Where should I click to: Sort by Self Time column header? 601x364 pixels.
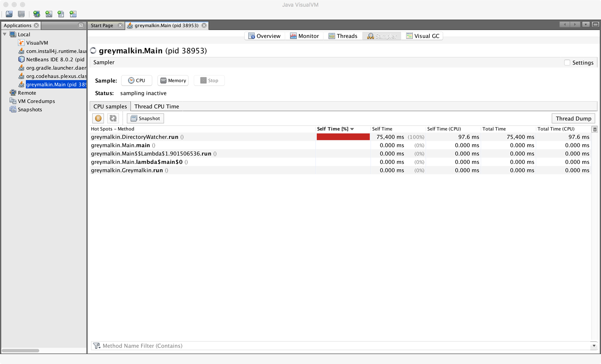tap(398, 129)
